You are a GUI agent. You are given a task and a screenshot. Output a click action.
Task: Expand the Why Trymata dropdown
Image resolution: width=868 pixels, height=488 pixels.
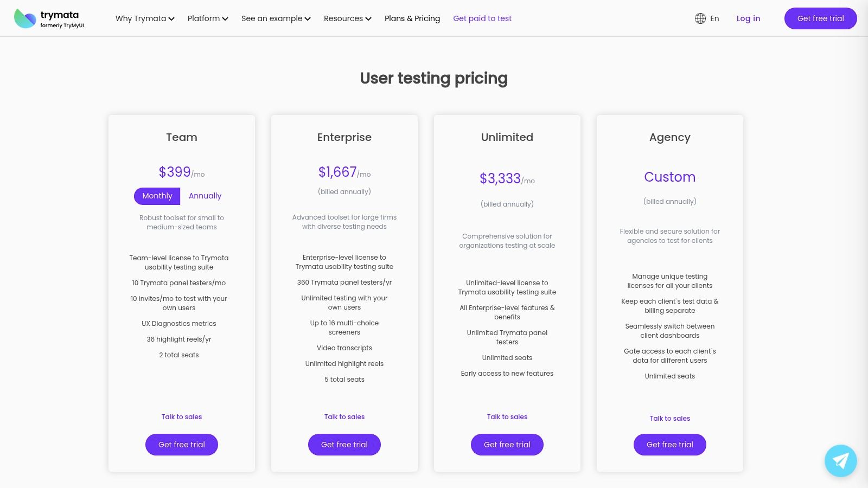144,18
